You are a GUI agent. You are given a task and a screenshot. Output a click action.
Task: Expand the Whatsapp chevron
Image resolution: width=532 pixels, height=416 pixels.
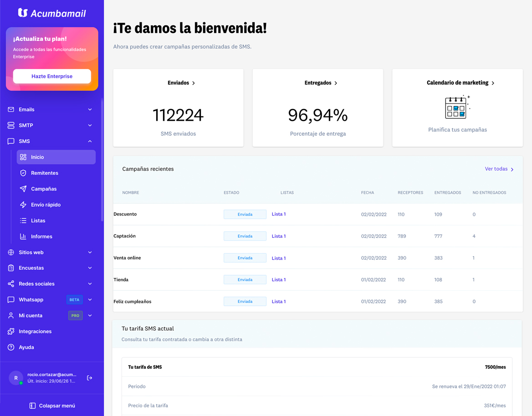(90, 300)
